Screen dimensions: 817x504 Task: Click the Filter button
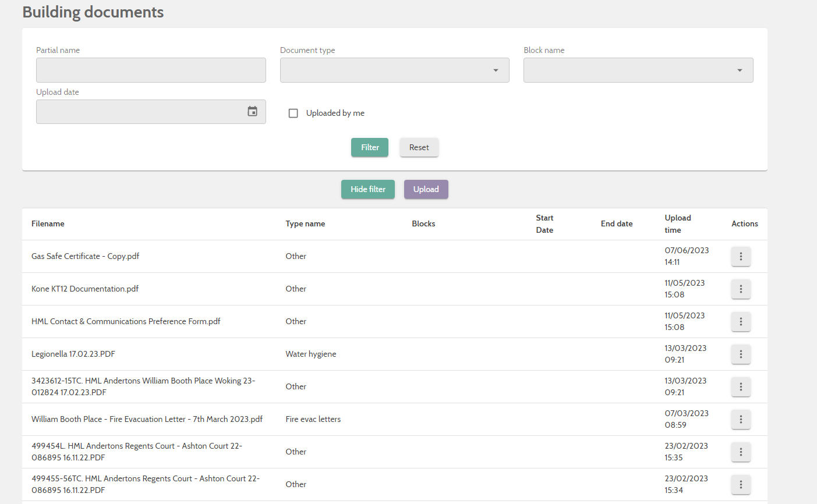click(369, 147)
